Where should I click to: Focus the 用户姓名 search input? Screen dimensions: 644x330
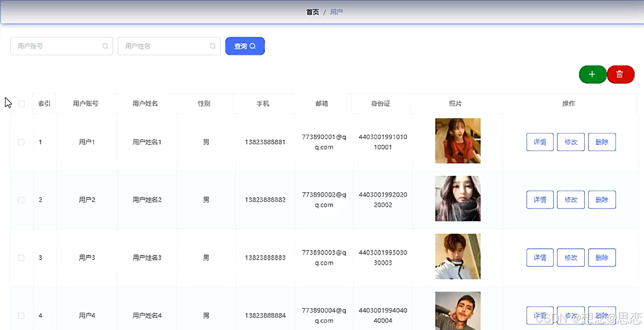169,46
